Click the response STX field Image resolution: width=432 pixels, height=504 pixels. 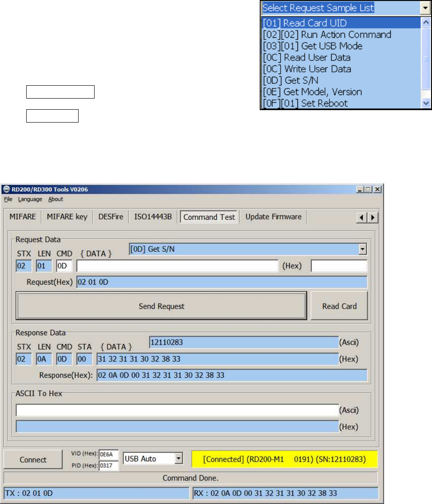(x=24, y=359)
